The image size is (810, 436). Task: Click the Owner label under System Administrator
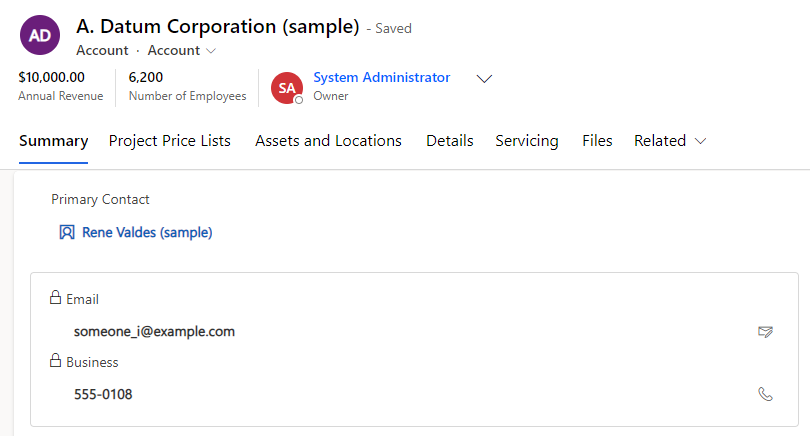(331, 96)
